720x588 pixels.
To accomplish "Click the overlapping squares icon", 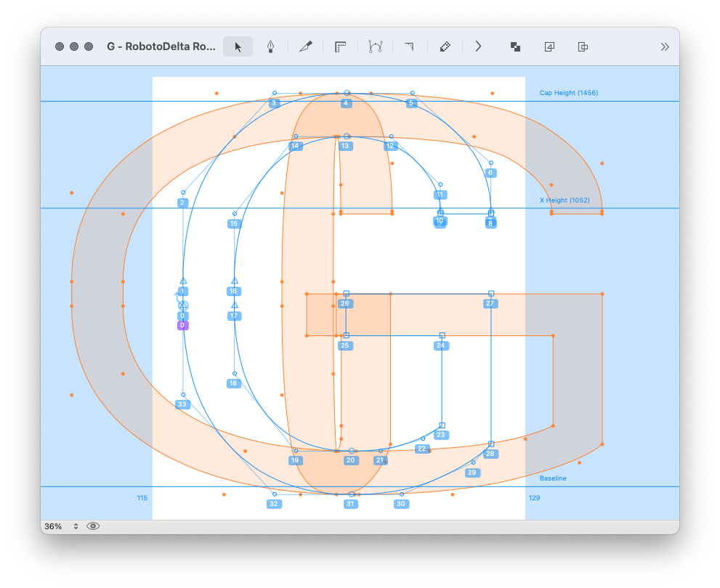I will coord(515,46).
